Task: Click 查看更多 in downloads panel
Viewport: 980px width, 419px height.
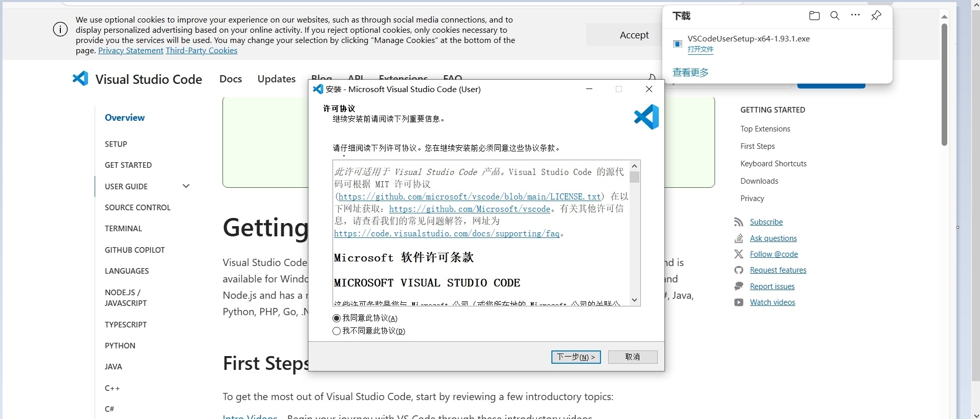Action: pos(691,73)
